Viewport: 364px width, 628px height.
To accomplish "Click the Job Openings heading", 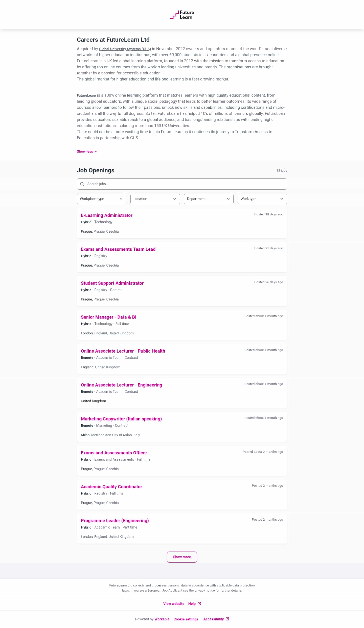I will [x=96, y=170].
